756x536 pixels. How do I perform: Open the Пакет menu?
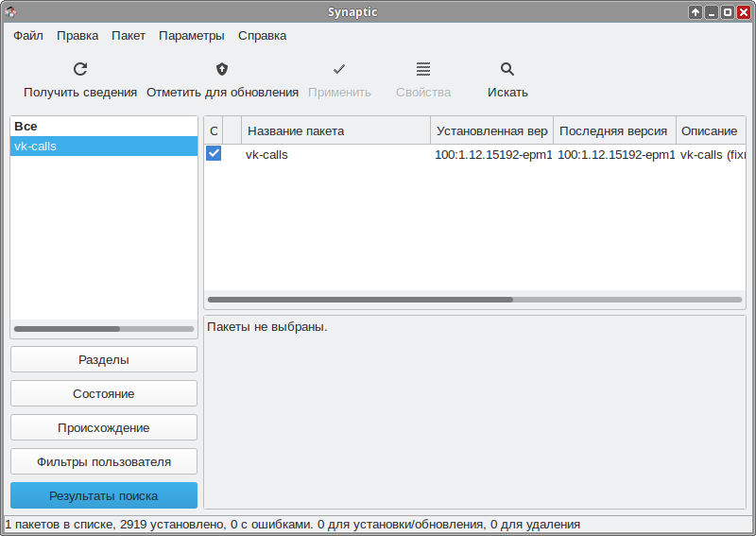click(x=129, y=36)
